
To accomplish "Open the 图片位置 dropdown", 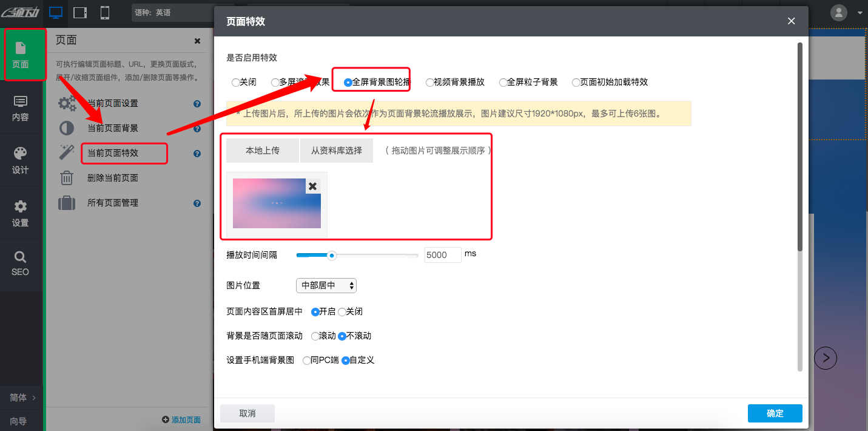I will pos(326,285).
